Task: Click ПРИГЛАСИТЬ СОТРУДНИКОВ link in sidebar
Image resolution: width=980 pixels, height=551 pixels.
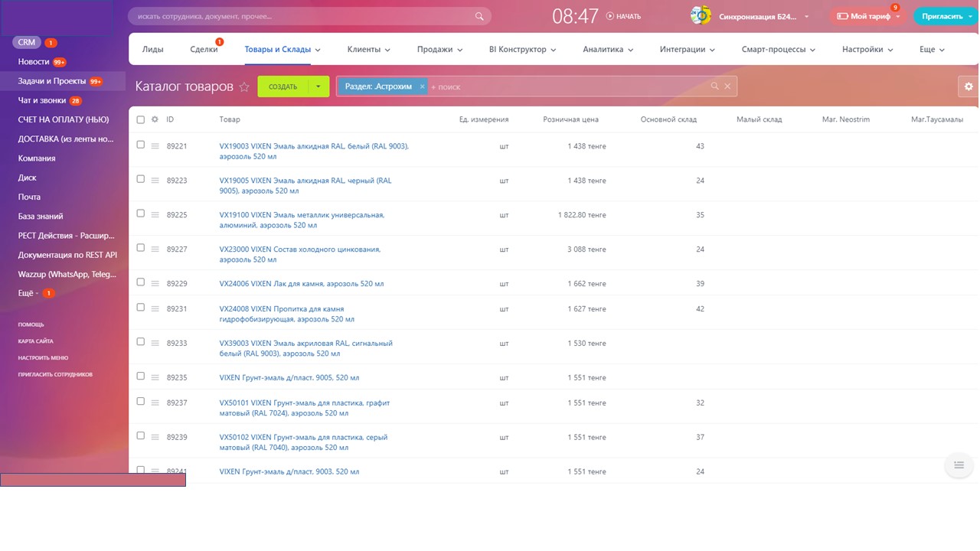Action: pos(55,375)
